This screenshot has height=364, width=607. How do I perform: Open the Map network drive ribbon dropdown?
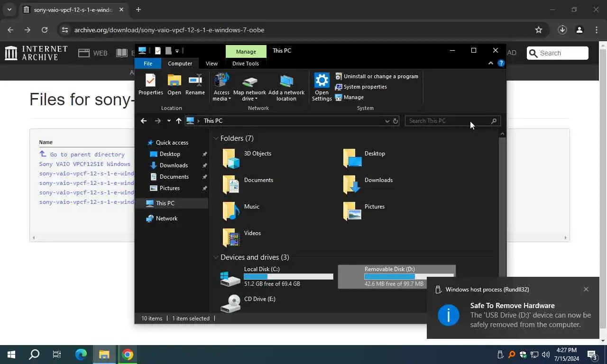pyautogui.click(x=249, y=87)
